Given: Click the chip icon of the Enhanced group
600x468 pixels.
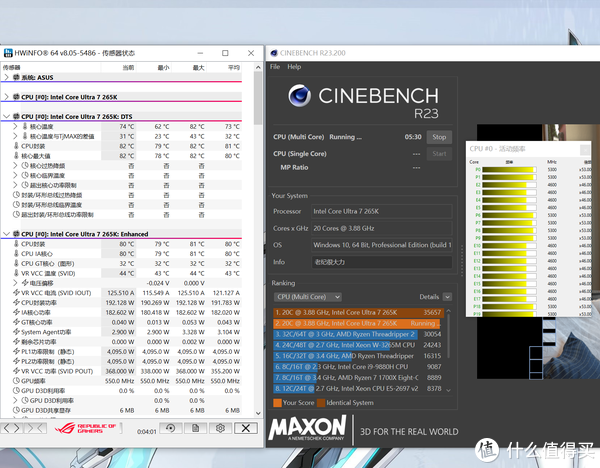Looking at the screenshot, I should [x=16, y=234].
